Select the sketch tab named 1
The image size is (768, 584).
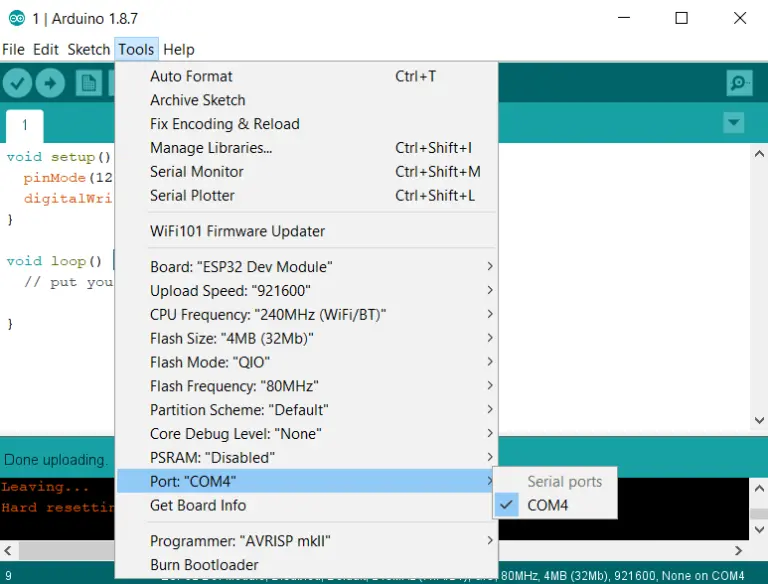[x=24, y=125]
